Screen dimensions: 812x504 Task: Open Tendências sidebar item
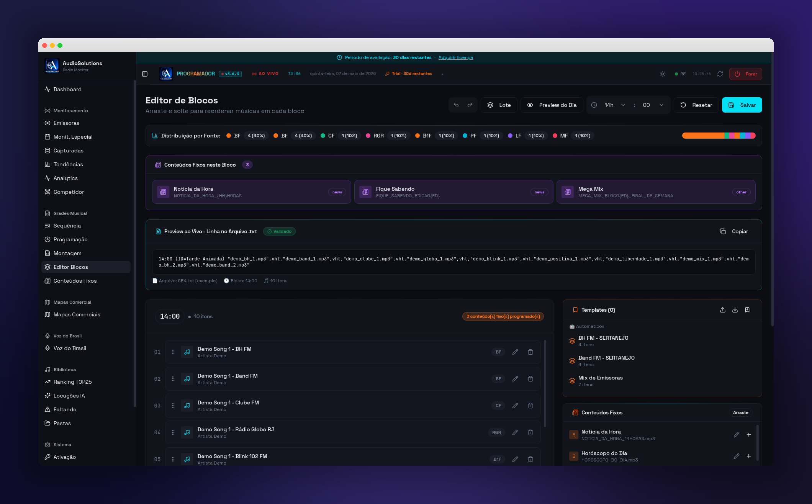pos(86,164)
